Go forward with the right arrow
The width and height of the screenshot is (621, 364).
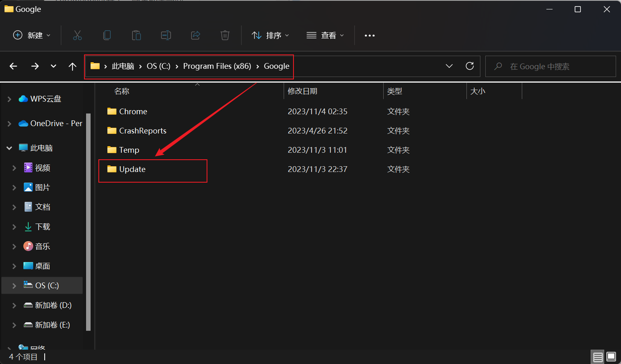click(x=35, y=66)
